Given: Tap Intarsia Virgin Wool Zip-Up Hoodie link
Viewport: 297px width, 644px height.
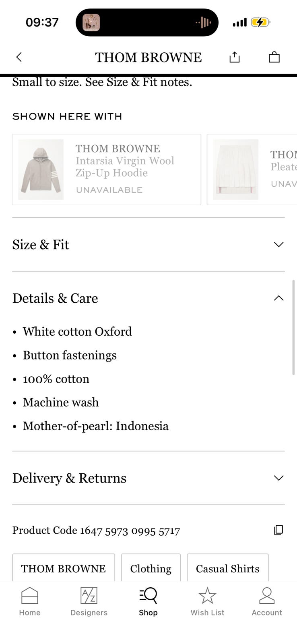Looking at the screenshot, I should pos(125,167).
